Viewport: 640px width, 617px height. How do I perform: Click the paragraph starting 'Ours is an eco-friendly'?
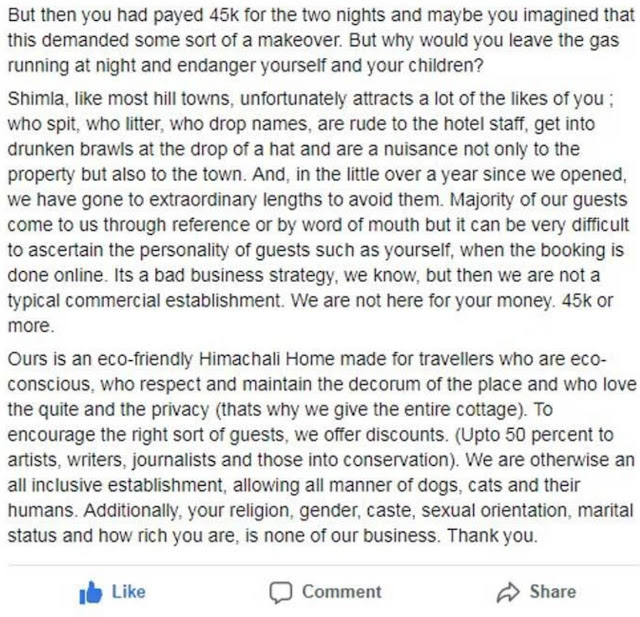click(x=318, y=447)
